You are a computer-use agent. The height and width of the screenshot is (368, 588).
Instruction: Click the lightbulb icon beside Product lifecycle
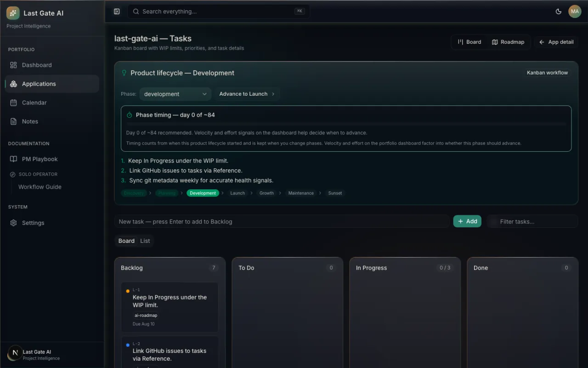(124, 73)
